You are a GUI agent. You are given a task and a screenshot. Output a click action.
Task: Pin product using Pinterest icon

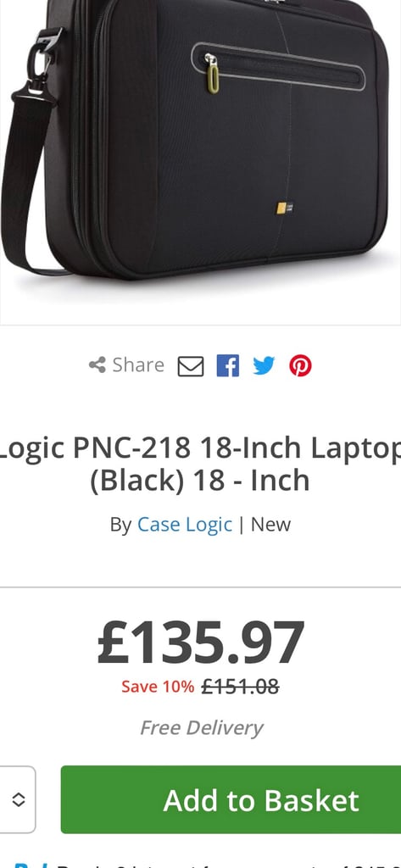(x=300, y=366)
